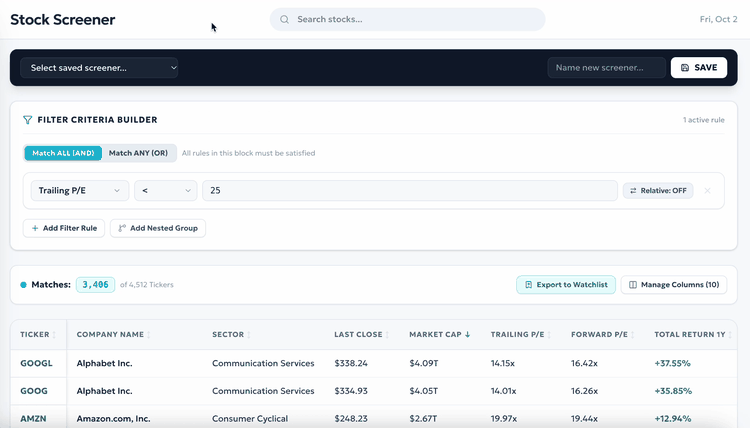750x428 pixels.
Task: Click the 3,406 matches count
Action: (95, 285)
